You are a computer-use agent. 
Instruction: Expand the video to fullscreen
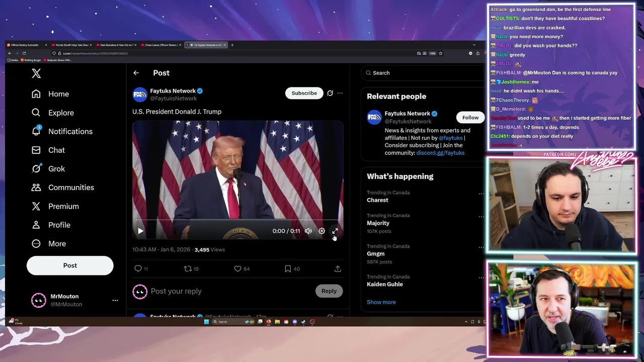[x=335, y=231]
